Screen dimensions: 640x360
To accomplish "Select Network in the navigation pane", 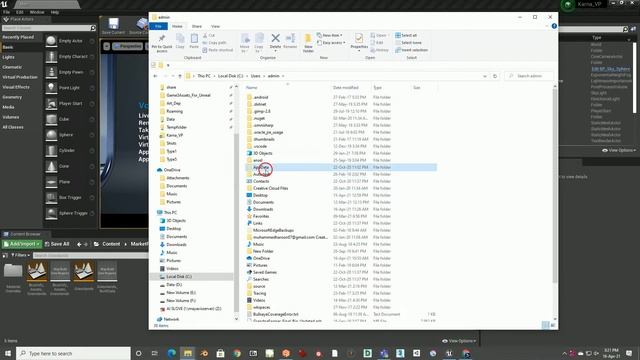I will tap(171, 319).
